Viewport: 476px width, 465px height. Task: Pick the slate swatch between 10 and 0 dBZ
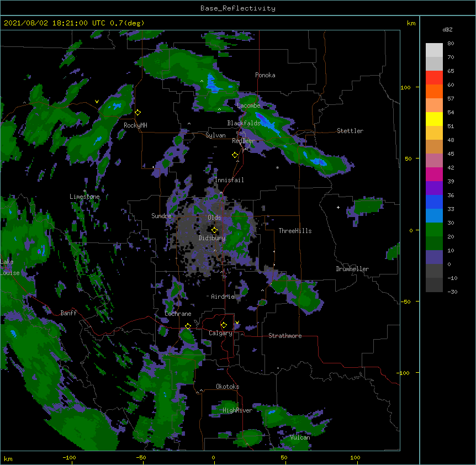[434, 257]
